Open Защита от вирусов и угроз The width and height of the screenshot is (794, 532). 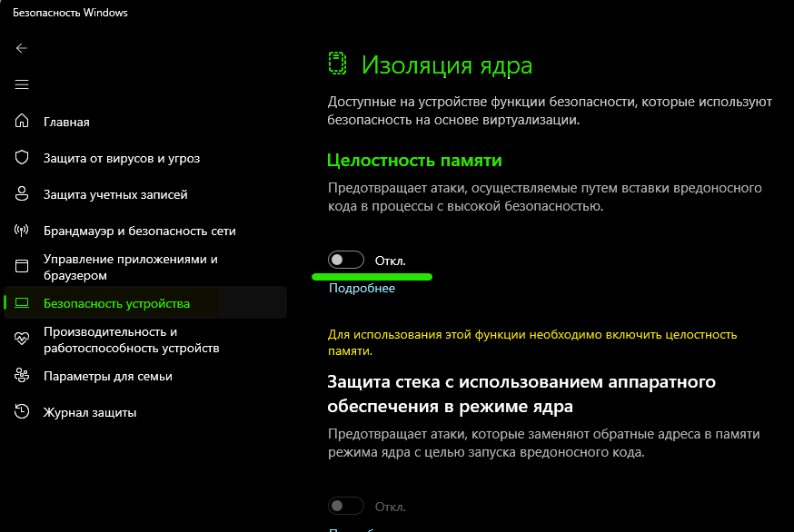(x=122, y=159)
